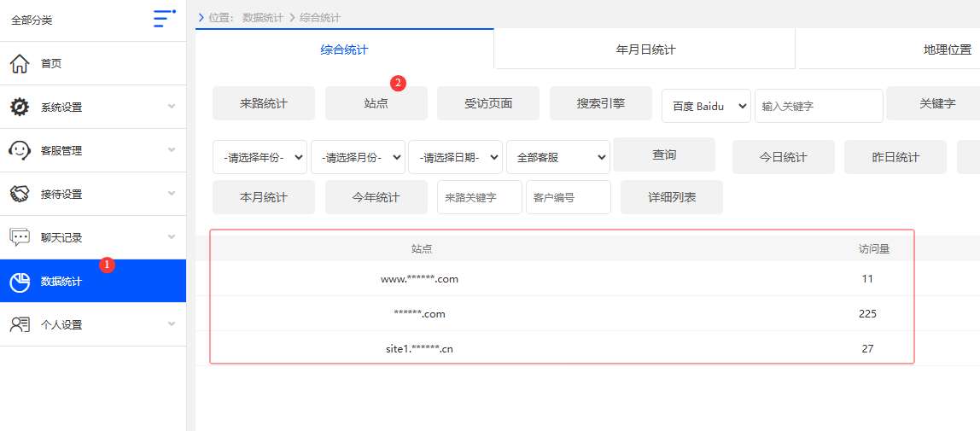The height and width of the screenshot is (431, 980).
Task: Open the 百度 Baidu search engine dropdown
Action: point(706,106)
